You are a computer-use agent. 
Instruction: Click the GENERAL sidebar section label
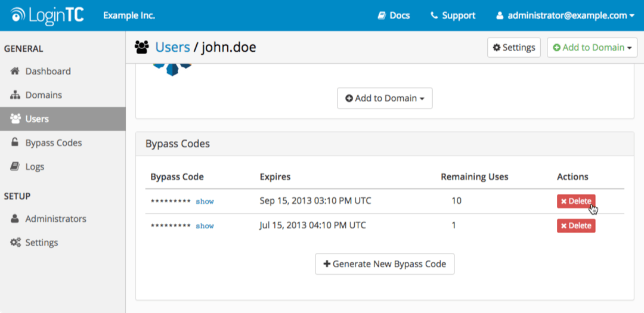tap(23, 49)
